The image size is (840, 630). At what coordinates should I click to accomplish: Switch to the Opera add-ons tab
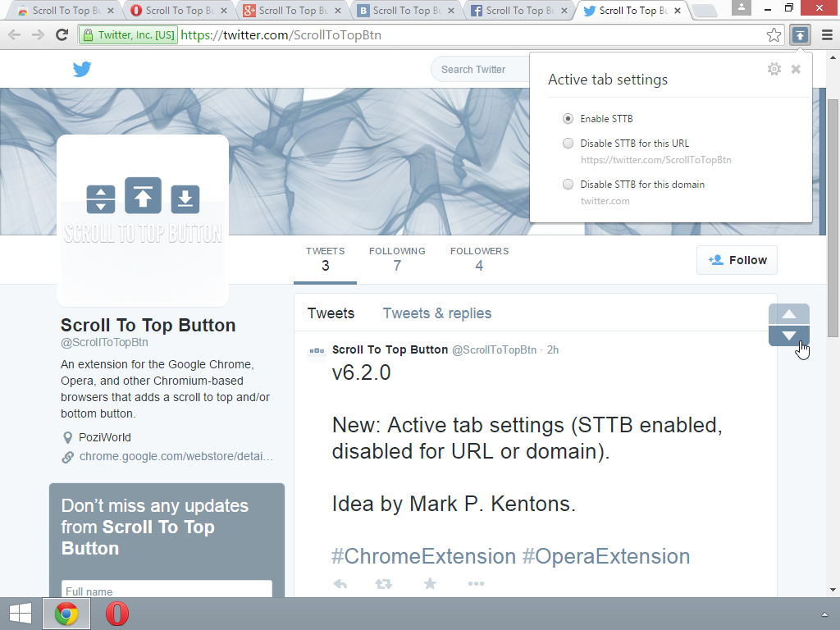pyautogui.click(x=178, y=10)
